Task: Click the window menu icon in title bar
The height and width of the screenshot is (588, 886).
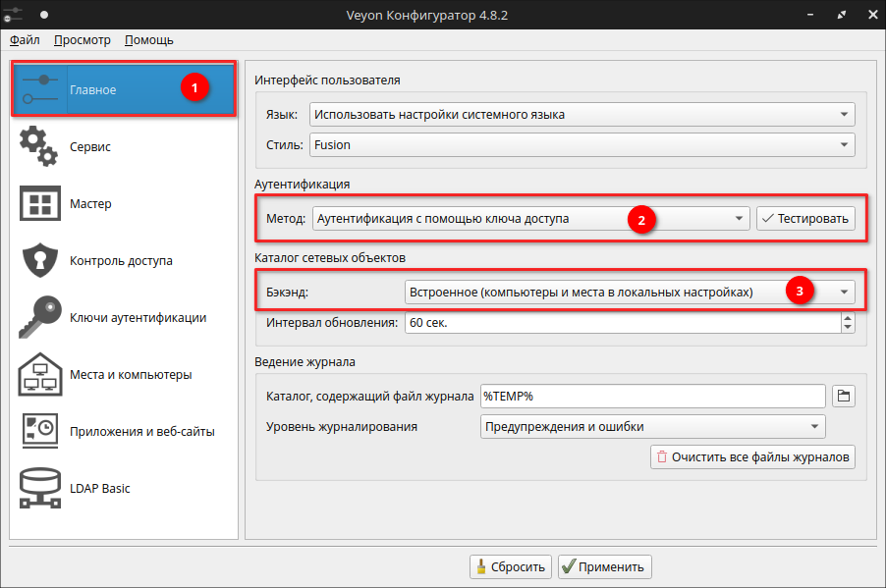Action: coord(13,15)
